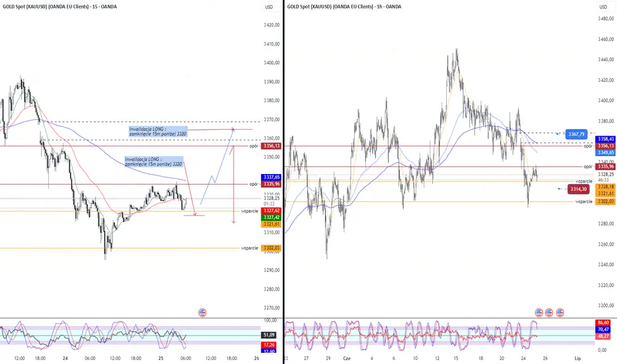Select the red 3314,30 price callout
Screen dimensions: 617x364
click(579, 189)
